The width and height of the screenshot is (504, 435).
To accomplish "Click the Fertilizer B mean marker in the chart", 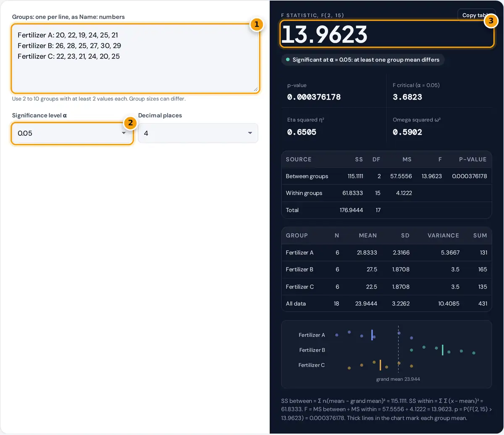I will [x=442, y=350].
